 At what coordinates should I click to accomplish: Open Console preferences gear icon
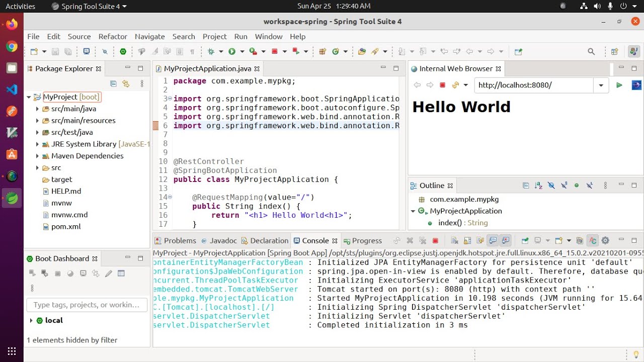[605, 241]
